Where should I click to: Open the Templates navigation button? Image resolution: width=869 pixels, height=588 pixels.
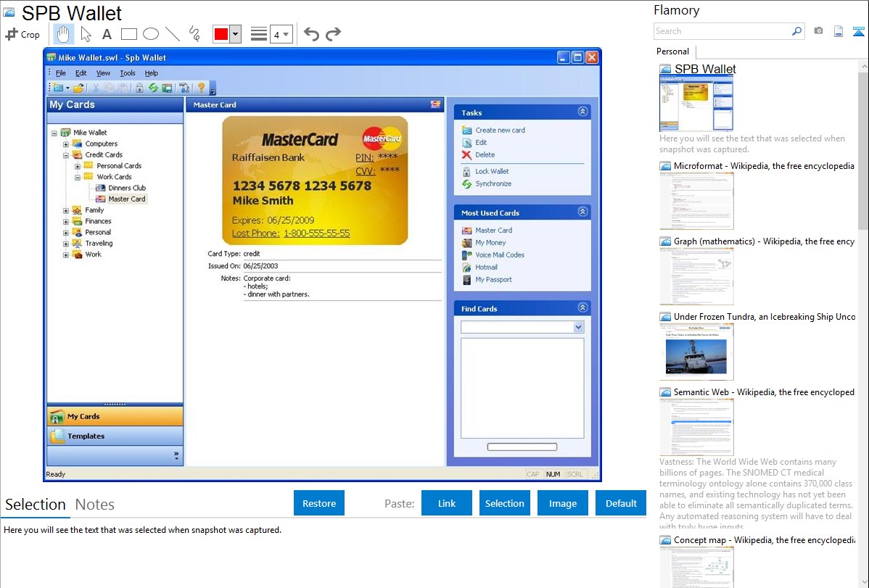pos(115,436)
